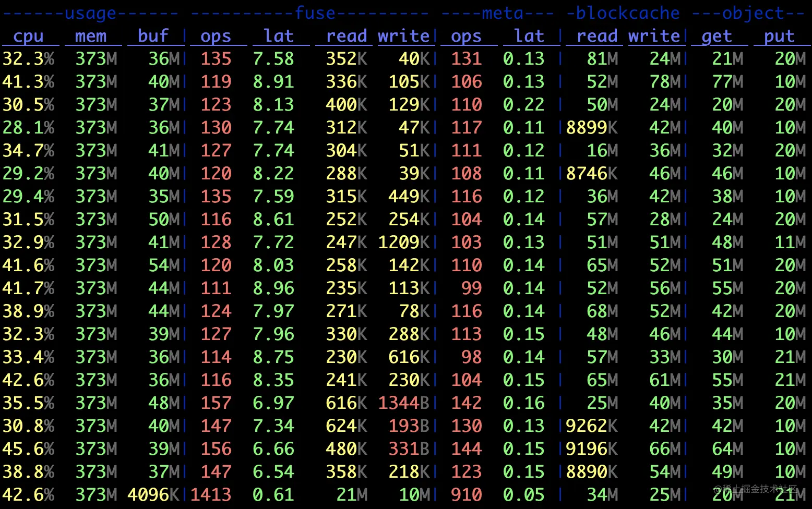Click the 'get' column header
The height and width of the screenshot is (509, 812).
[x=717, y=36]
